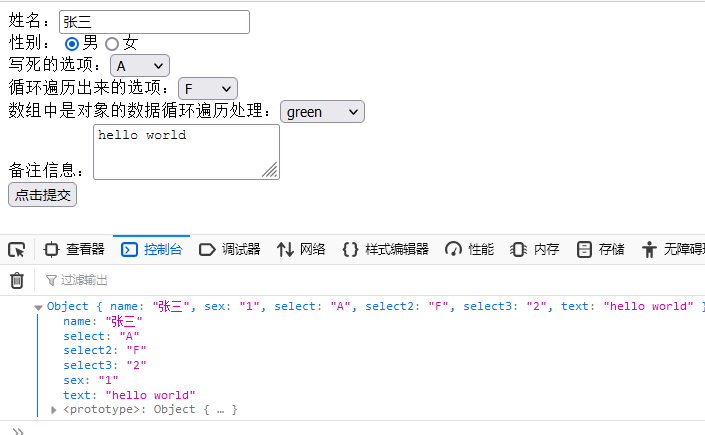
Task: Open the 性能 performance tab
Action: [469, 249]
